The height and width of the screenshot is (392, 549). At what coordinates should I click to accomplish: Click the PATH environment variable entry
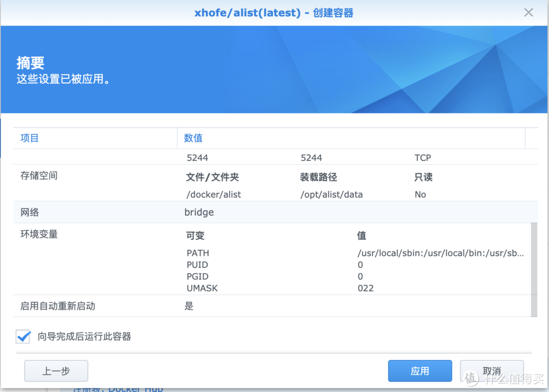(198, 253)
